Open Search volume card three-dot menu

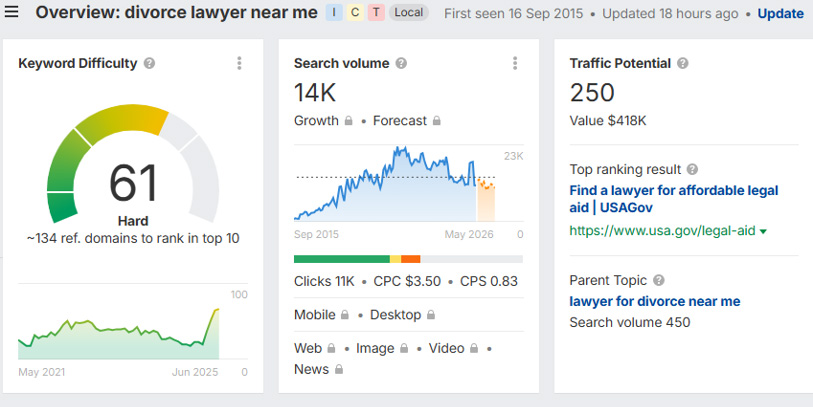[x=515, y=63]
